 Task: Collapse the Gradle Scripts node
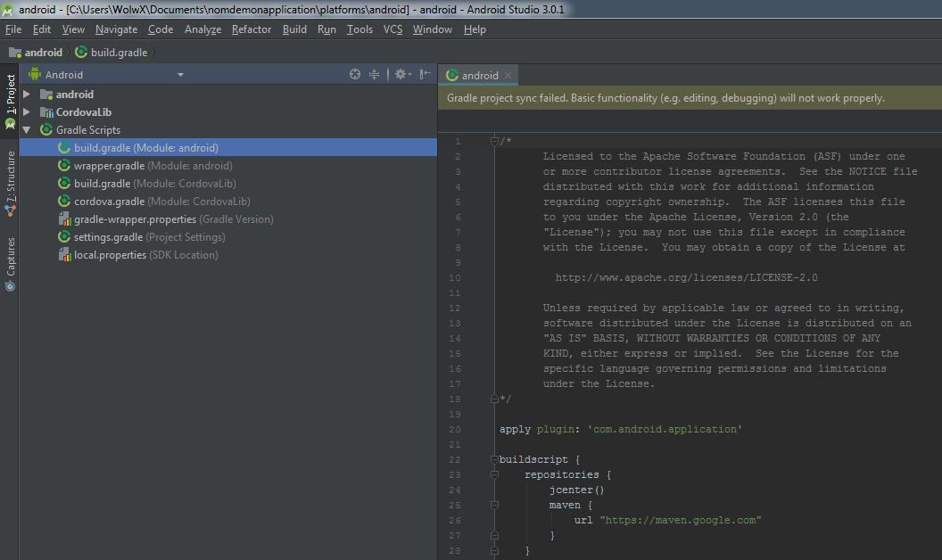click(27, 130)
